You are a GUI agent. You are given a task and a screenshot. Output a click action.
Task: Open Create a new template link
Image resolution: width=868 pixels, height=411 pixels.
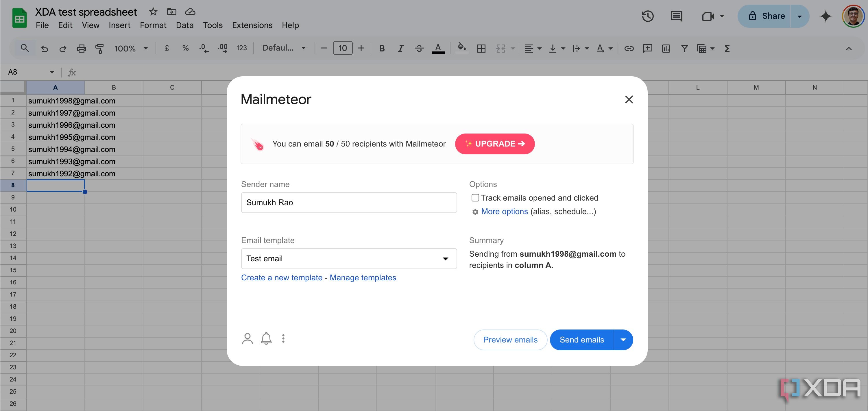pyautogui.click(x=282, y=277)
